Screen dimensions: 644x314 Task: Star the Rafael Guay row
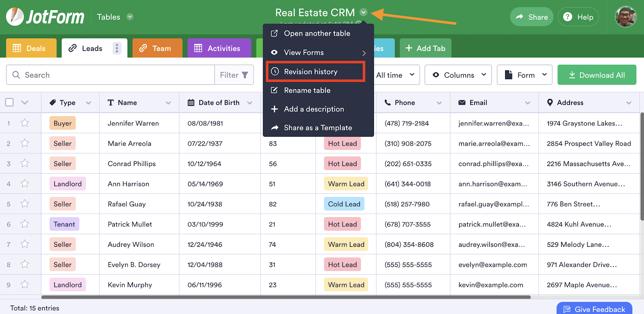click(x=25, y=204)
